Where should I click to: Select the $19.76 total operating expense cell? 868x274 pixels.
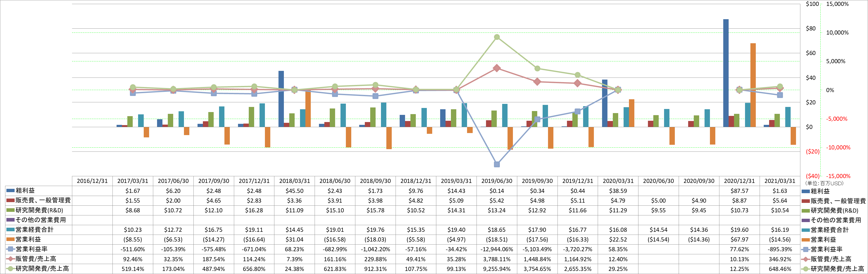tap(375, 230)
